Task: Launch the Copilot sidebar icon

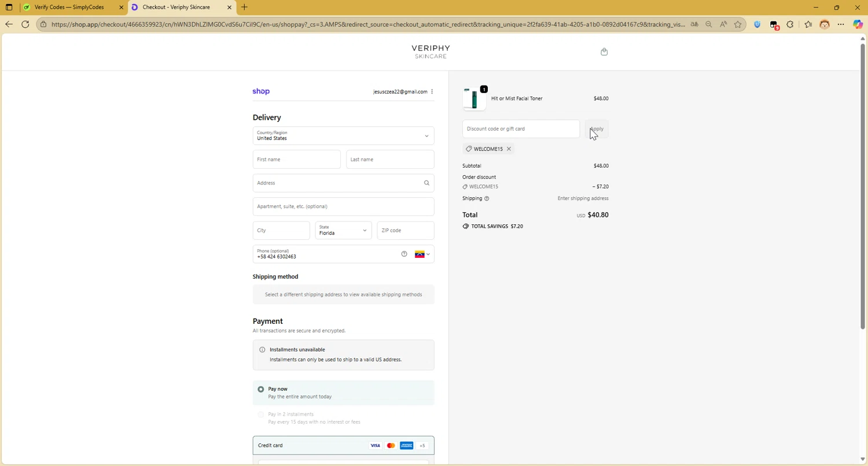Action: point(858,24)
